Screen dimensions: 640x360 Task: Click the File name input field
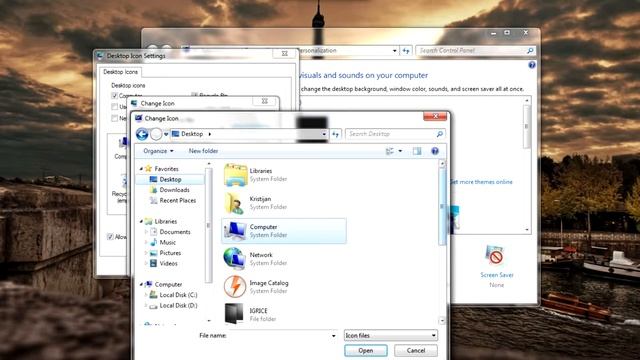coord(280,336)
